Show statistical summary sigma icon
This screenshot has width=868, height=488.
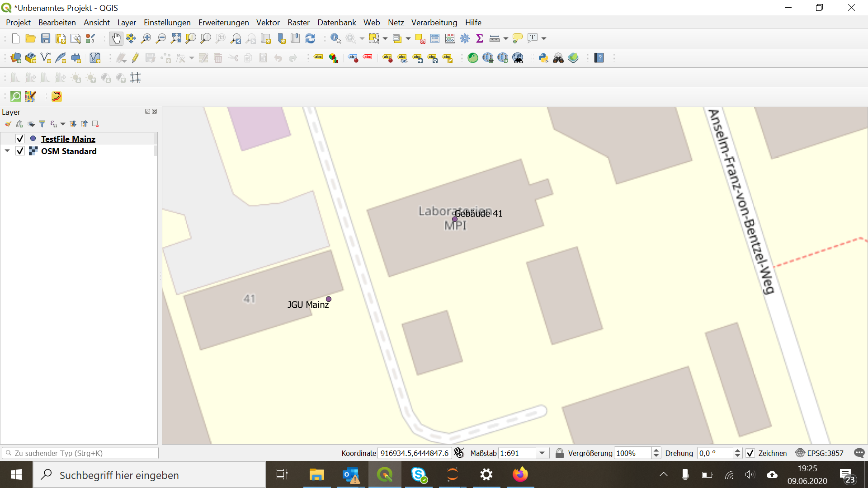480,38
